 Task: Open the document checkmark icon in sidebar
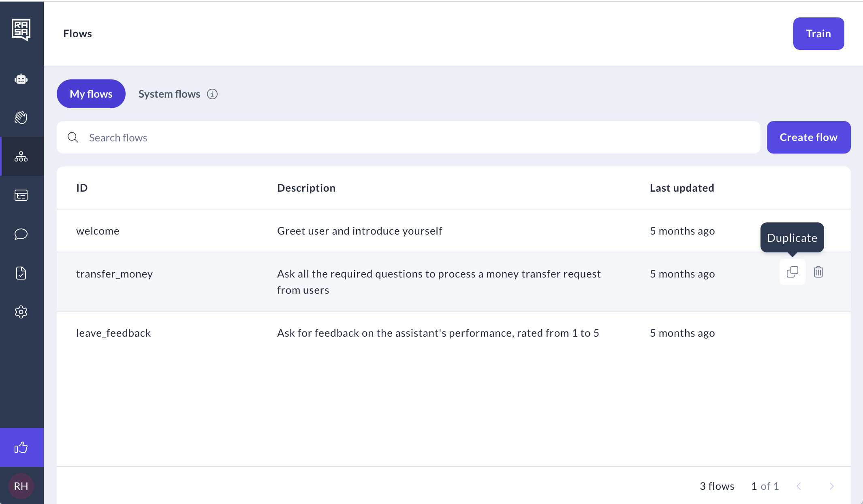pos(21,273)
